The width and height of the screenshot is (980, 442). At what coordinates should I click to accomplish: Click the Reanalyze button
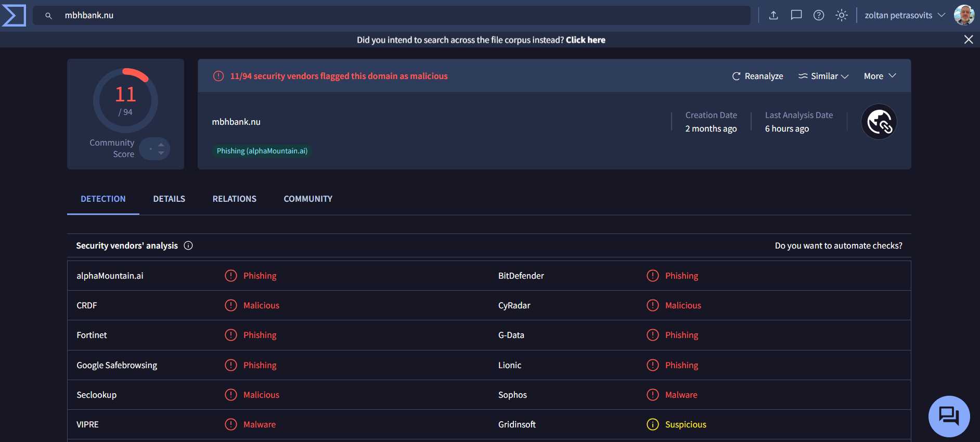tap(757, 76)
